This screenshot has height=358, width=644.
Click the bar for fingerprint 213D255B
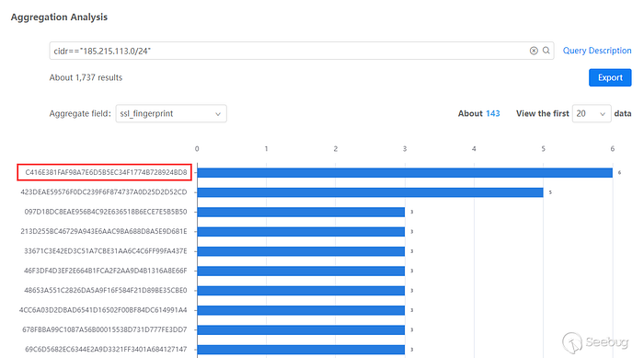[x=301, y=231]
